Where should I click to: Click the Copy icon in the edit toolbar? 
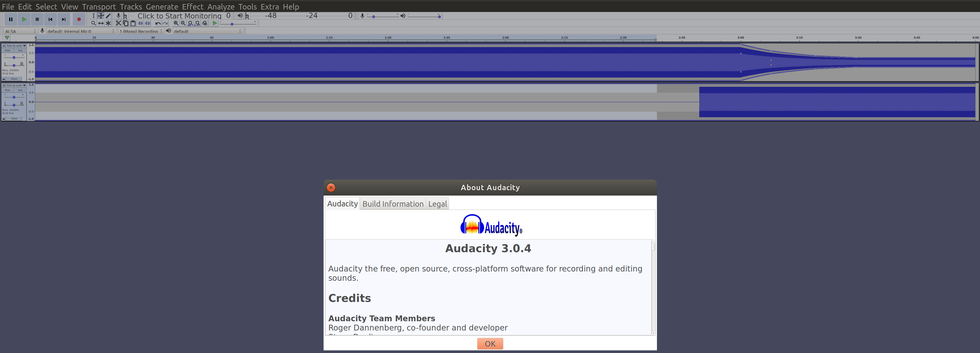(126, 23)
